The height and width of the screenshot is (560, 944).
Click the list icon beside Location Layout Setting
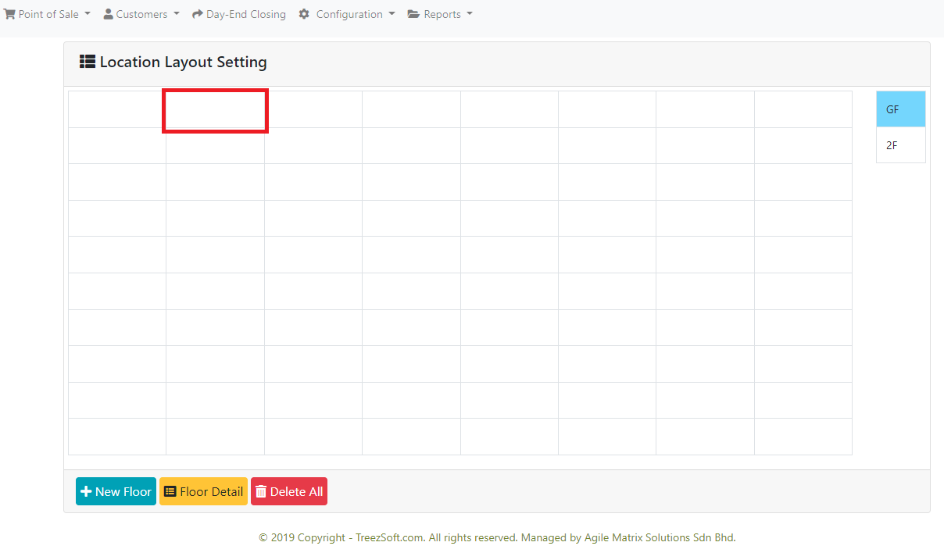coord(88,62)
